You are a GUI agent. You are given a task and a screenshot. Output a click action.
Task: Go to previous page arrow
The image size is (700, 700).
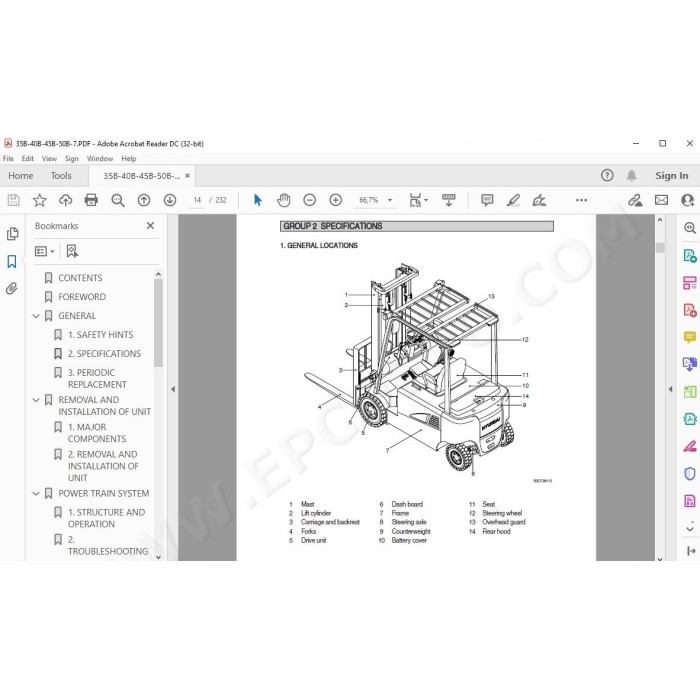[144, 200]
